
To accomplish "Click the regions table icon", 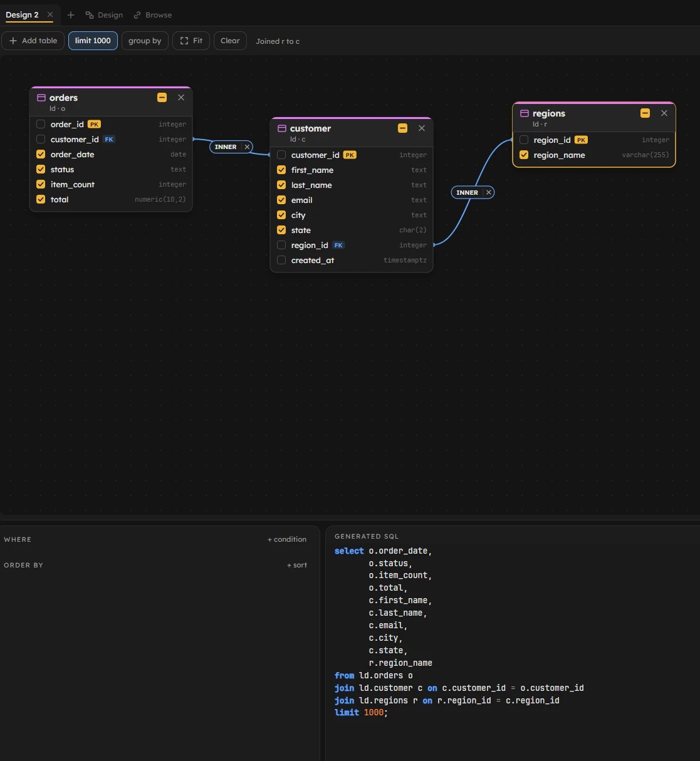I will 525,113.
